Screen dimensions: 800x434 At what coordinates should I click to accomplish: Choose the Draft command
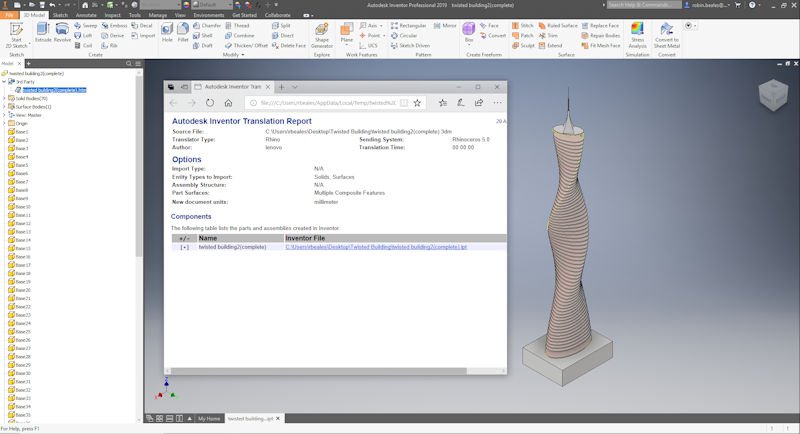(203, 45)
